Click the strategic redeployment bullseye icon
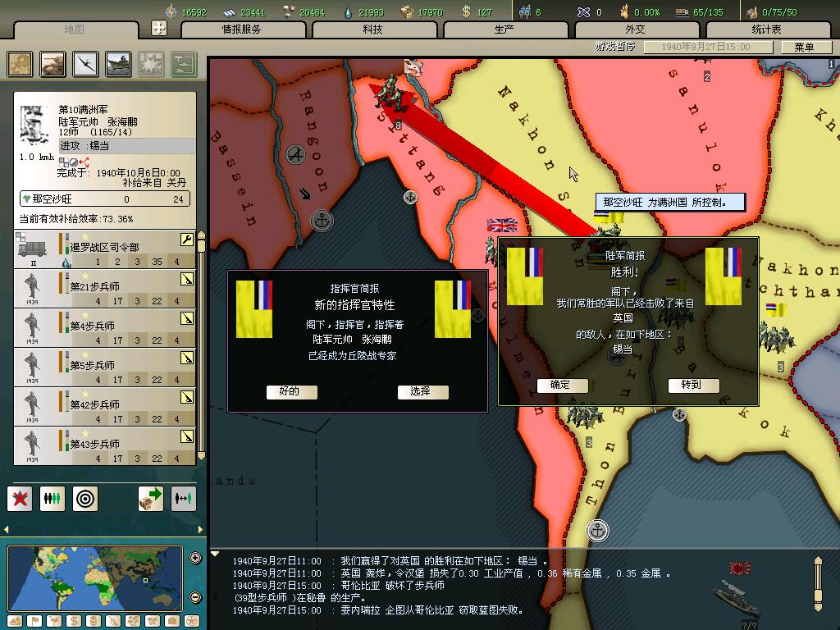 85,499
